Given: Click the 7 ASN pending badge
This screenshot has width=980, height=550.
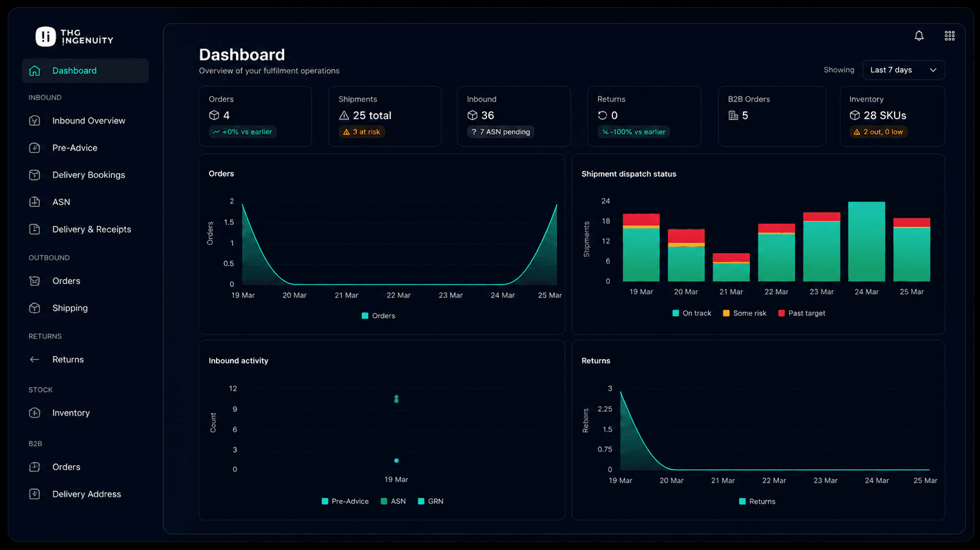Looking at the screenshot, I should [x=501, y=132].
